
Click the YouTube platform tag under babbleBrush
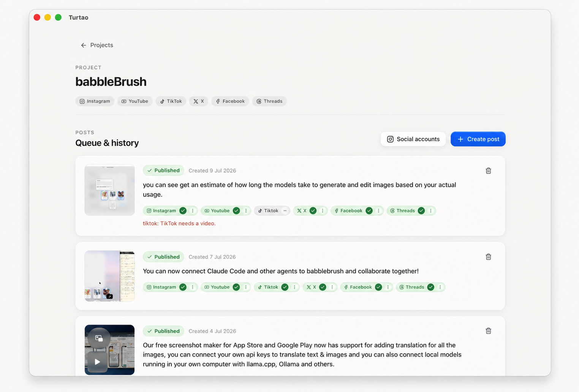coord(135,101)
